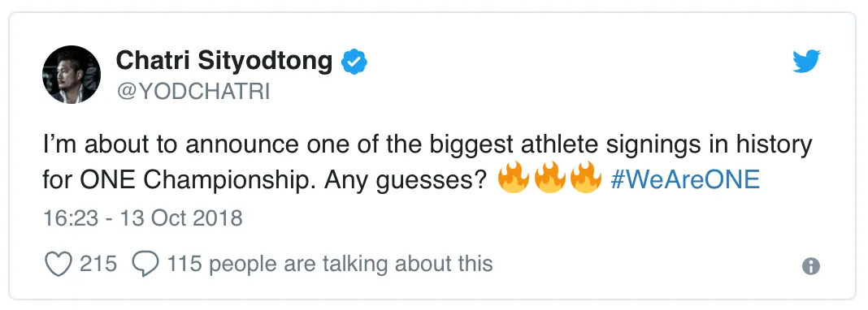Open the Chatri Sityodtong display name
This screenshot has width=868, height=310.
coord(224,61)
